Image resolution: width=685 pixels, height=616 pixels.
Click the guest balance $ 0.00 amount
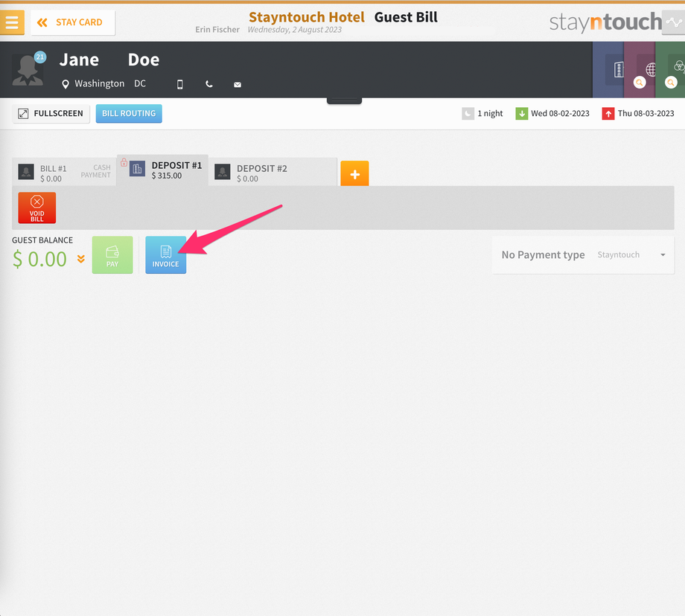tap(39, 260)
